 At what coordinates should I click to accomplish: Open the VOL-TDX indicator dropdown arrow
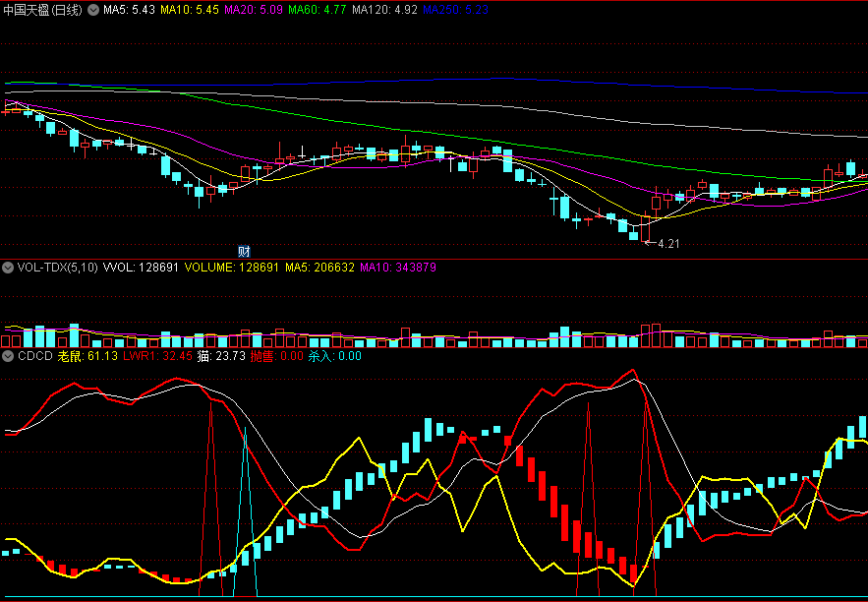[x=8, y=268]
